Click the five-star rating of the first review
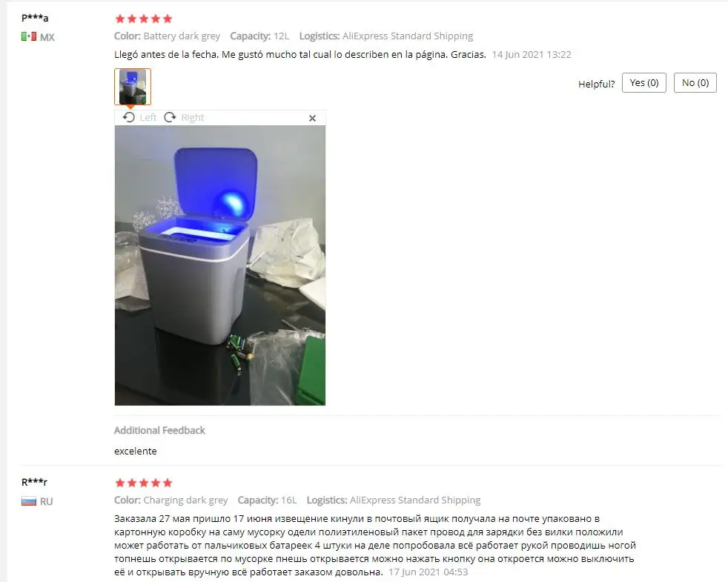Viewport: 728px width, 582px height. (144, 19)
